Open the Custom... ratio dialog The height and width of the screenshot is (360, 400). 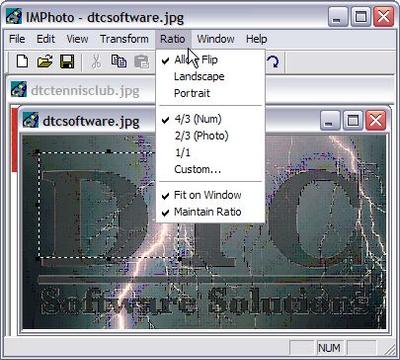(x=210, y=169)
